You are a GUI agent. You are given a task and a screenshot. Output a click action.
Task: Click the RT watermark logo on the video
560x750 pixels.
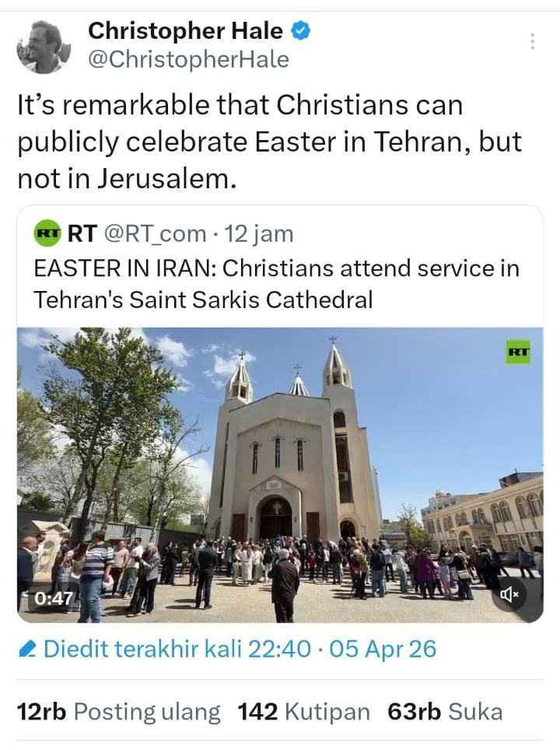(518, 352)
